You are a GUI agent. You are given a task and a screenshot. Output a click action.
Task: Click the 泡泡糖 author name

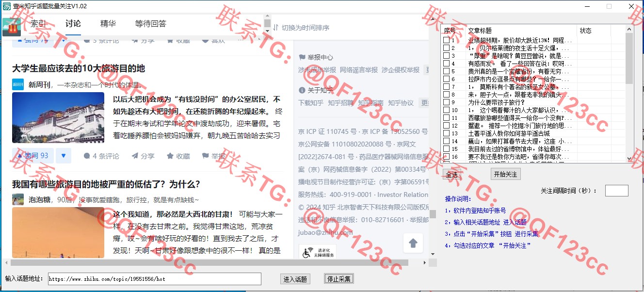(39, 199)
